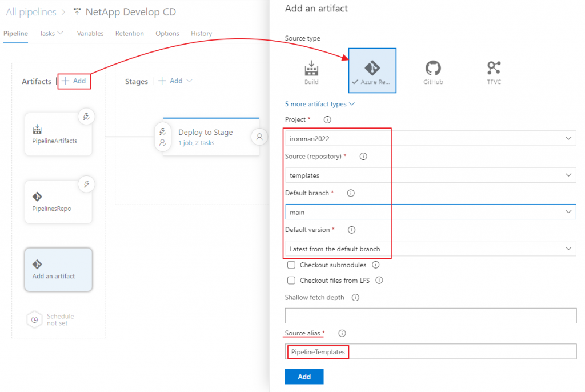
Task: Click 'Schedule not set' text
Action: click(x=60, y=319)
